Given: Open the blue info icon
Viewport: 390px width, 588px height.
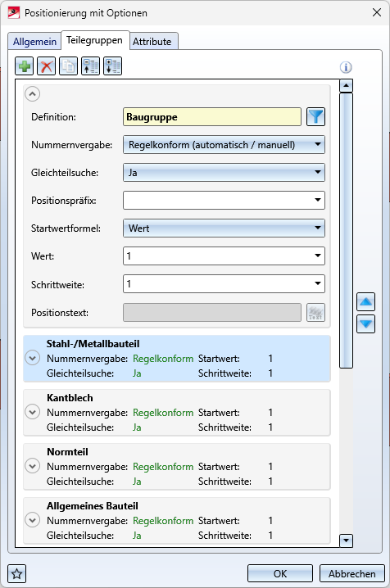Looking at the screenshot, I should point(346,67).
